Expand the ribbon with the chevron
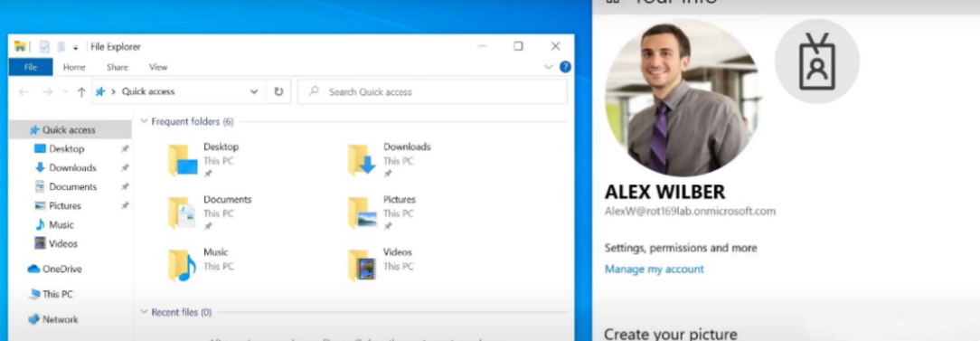The height and width of the screenshot is (341, 980). click(x=549, y=67)
